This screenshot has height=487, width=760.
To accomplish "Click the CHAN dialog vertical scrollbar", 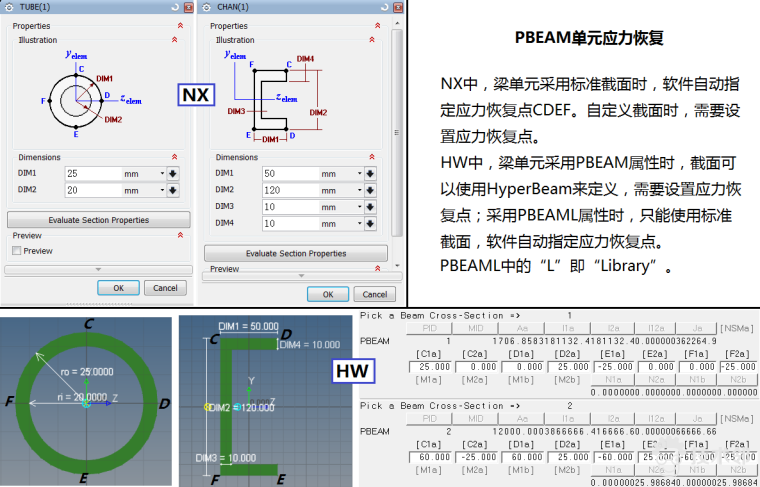I will (398, 130).
